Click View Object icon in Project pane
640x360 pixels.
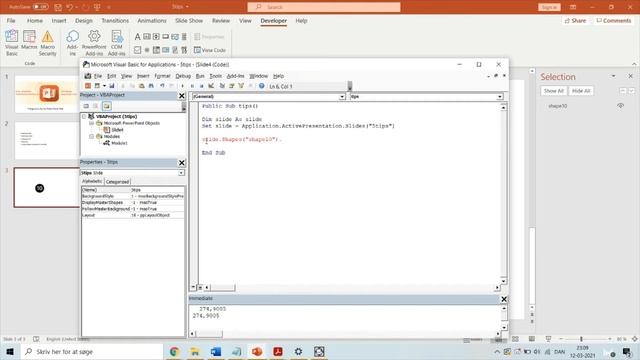point(96,106)
